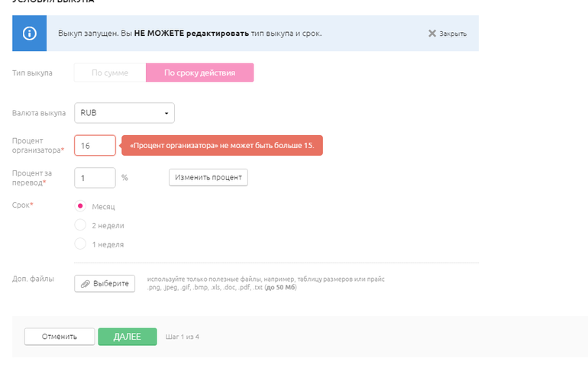Select the 'По сумме' buyout type
This screenshot has width=588, height=368.
[110, 73]
